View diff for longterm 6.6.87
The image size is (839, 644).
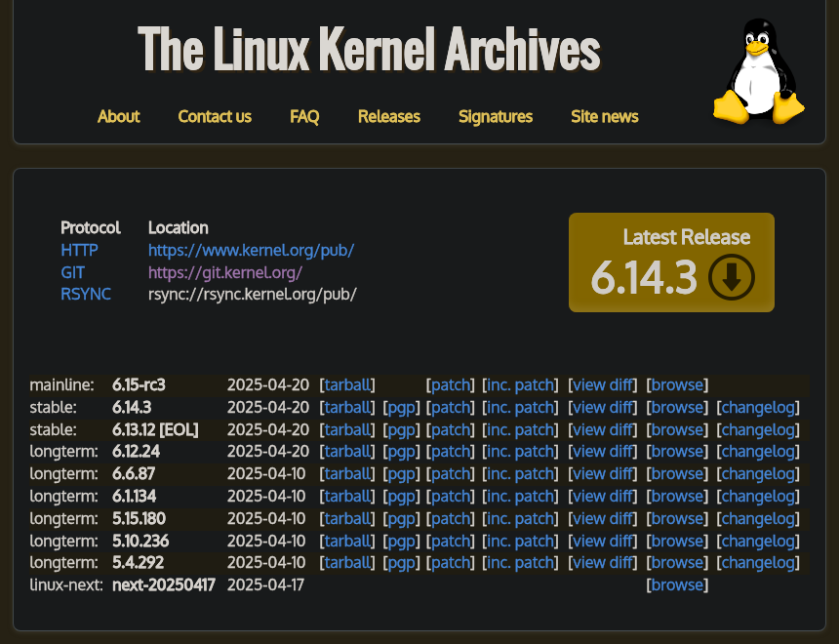(x=603, y=474)
